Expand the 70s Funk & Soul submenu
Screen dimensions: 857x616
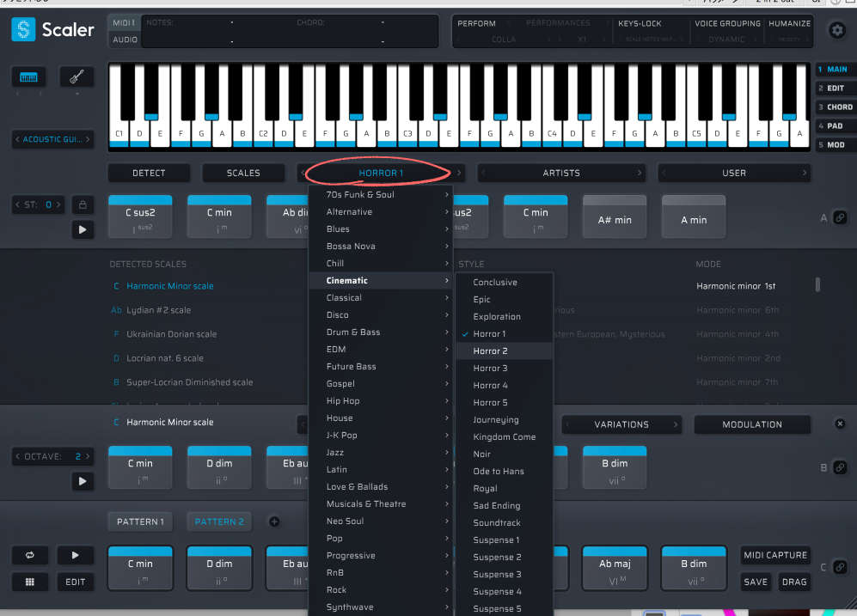381,194
